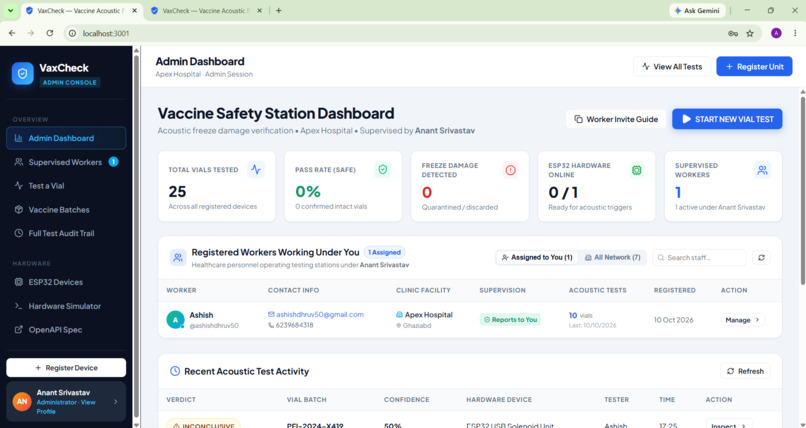Click the Freeze Damage alert icon
Screen dimensions: 806x428
(510, 170)
